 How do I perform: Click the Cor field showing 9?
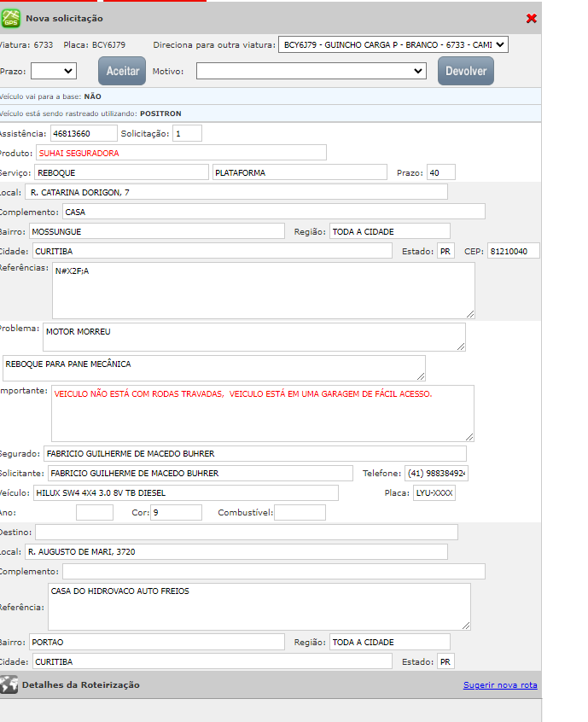pyautogui.click(x=177, y=513)
